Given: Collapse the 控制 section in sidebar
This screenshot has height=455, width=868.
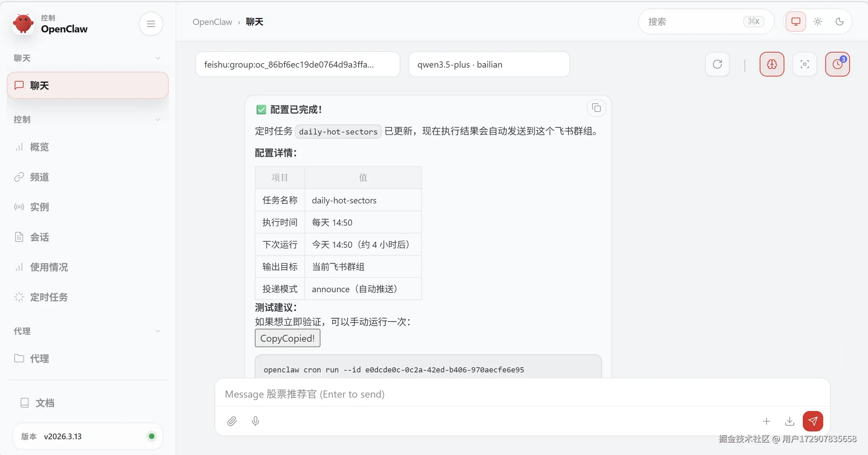Looking at the screenshot, I should [x=158, y=119].
